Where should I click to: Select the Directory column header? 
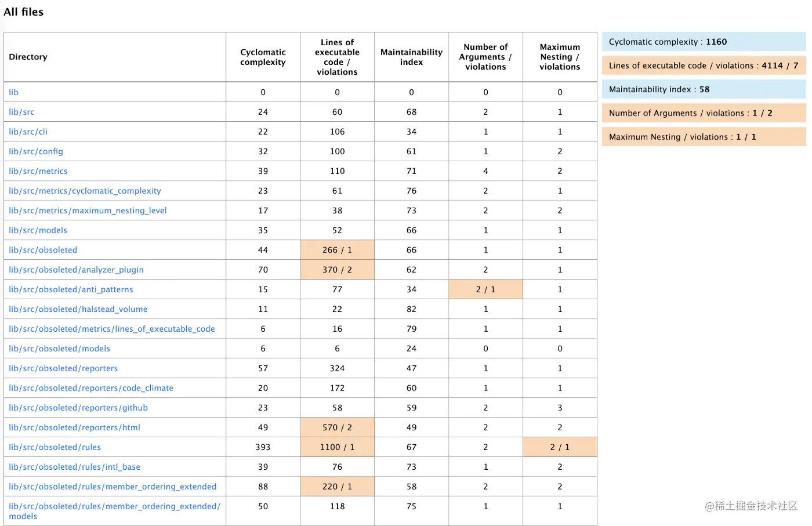(28, 57)
